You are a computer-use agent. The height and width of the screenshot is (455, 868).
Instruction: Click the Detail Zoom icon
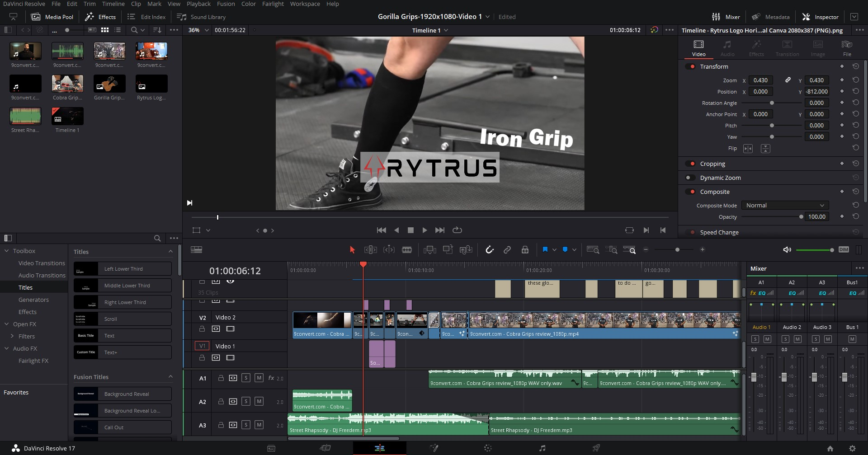611,249
